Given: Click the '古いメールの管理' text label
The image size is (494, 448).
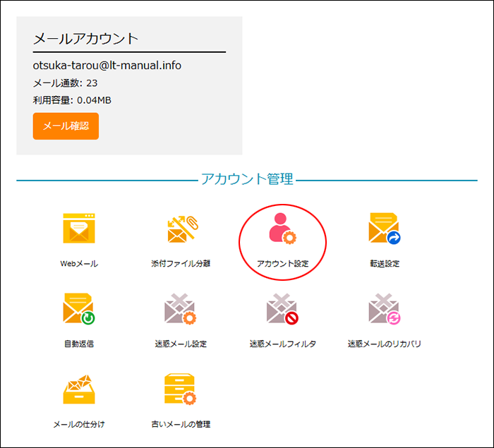Looking at the screenshot, I should tap(181, 424).
